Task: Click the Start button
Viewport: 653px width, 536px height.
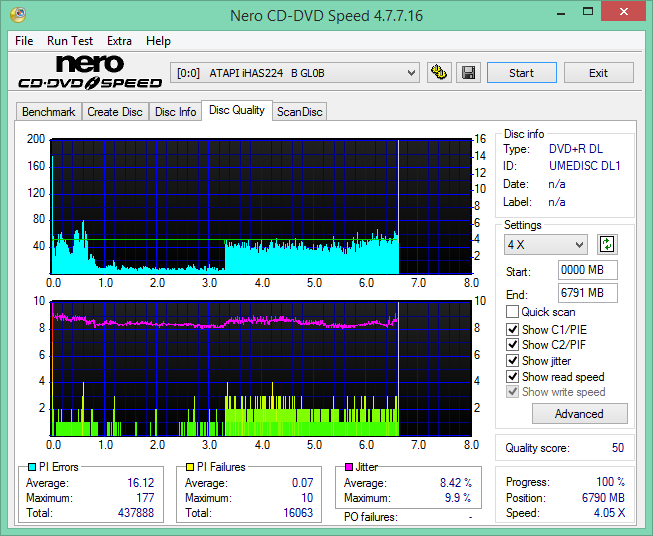Action: (x=521, y=73)
